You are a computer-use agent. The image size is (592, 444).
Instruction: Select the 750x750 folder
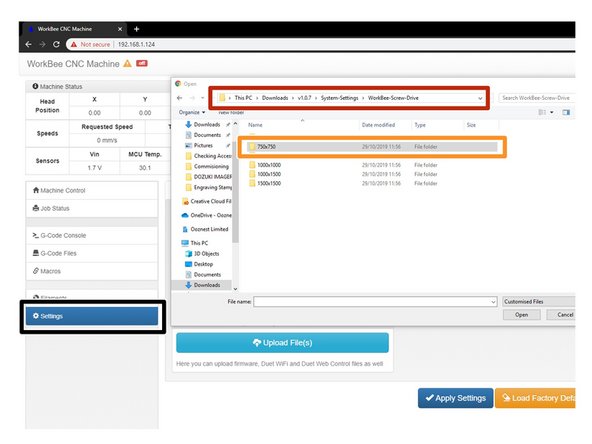click(372, 146)
